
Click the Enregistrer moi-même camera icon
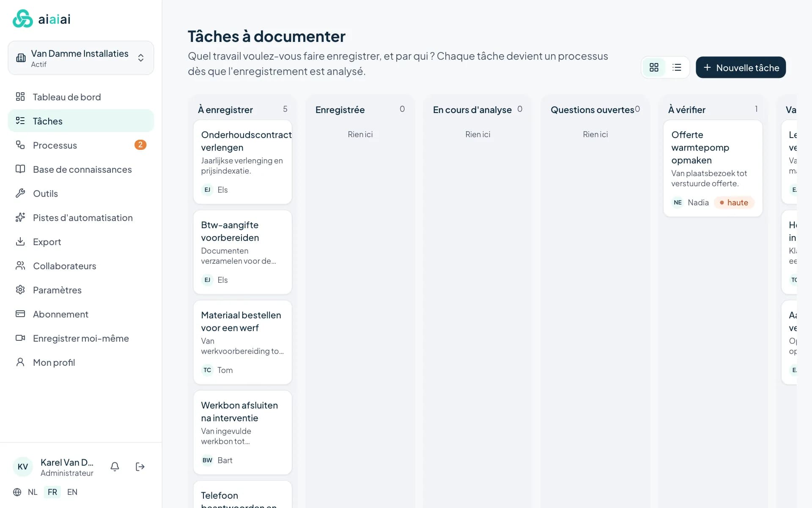tap(20, 338)
